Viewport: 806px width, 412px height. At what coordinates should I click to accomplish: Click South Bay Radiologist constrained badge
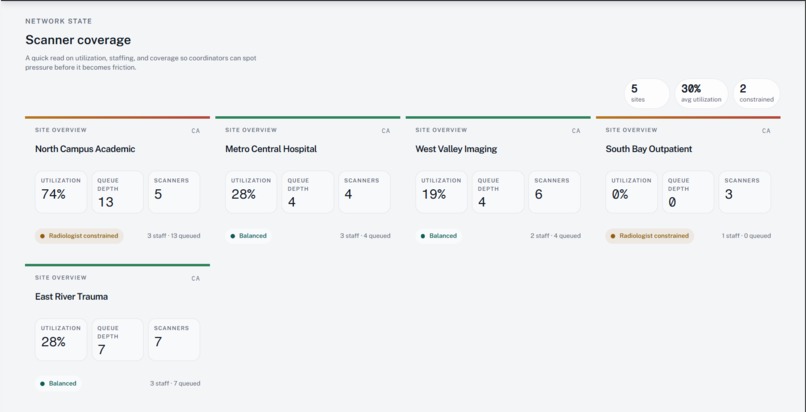tap(649, 236)
